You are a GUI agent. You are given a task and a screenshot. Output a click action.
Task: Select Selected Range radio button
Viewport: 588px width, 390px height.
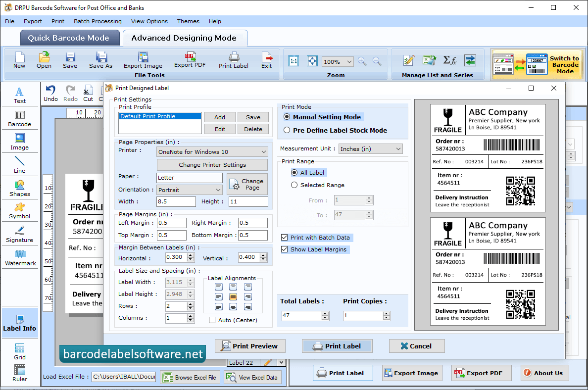click(294, 185)
